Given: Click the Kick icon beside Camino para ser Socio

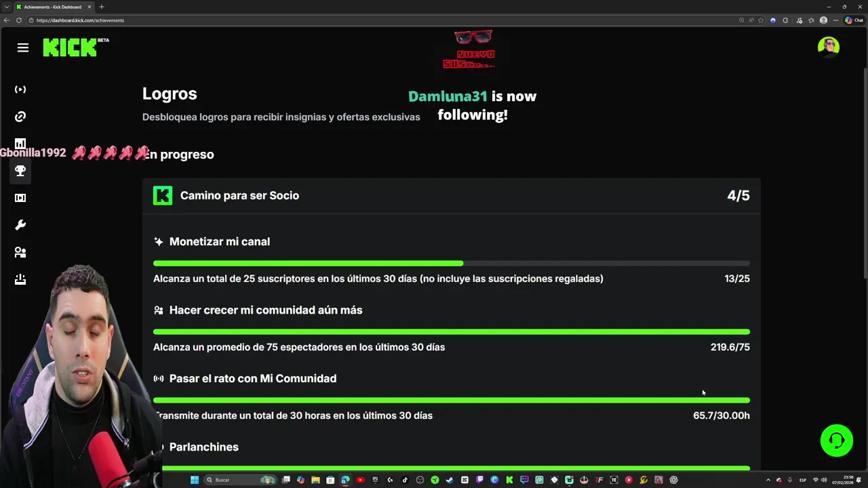Looking at the screenshot, I should 163,195.
